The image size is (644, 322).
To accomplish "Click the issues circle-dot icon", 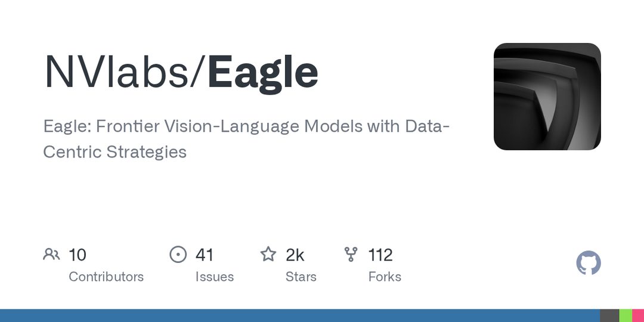I will click(178, 255).
